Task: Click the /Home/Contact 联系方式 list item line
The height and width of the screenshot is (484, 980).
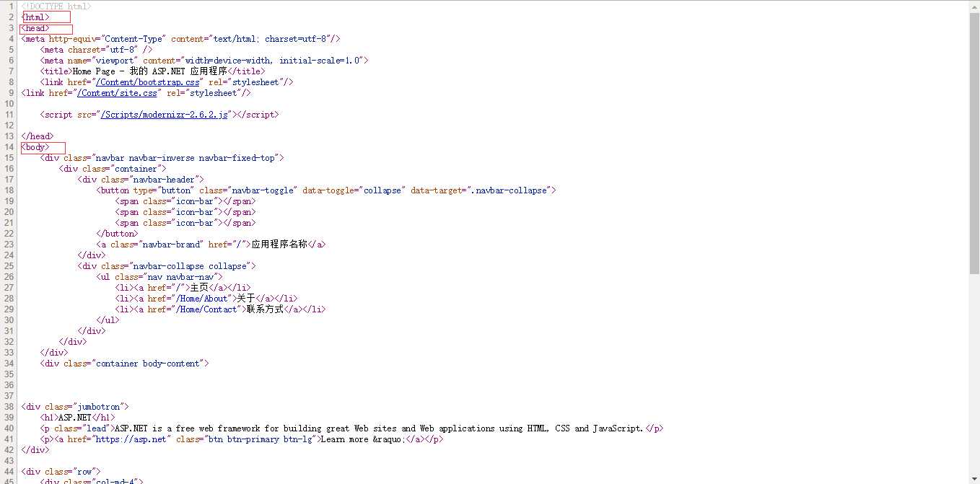Action: (x=220, y=309)
